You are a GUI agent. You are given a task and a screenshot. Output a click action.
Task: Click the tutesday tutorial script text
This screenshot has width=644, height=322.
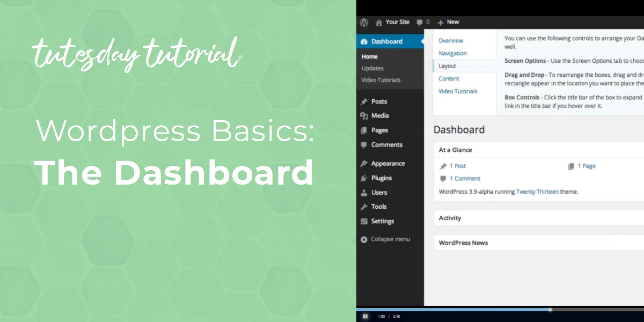coord(136,53)
